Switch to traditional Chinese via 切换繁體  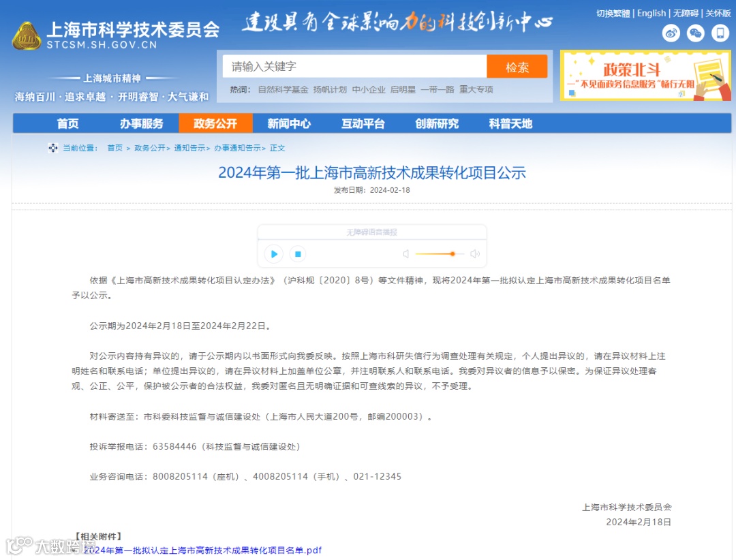point(613,13)
